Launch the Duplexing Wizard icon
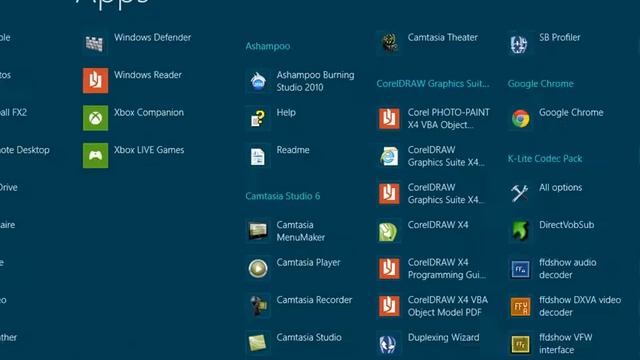The width and height of the screenshot is (640, 360). (389, 343)
